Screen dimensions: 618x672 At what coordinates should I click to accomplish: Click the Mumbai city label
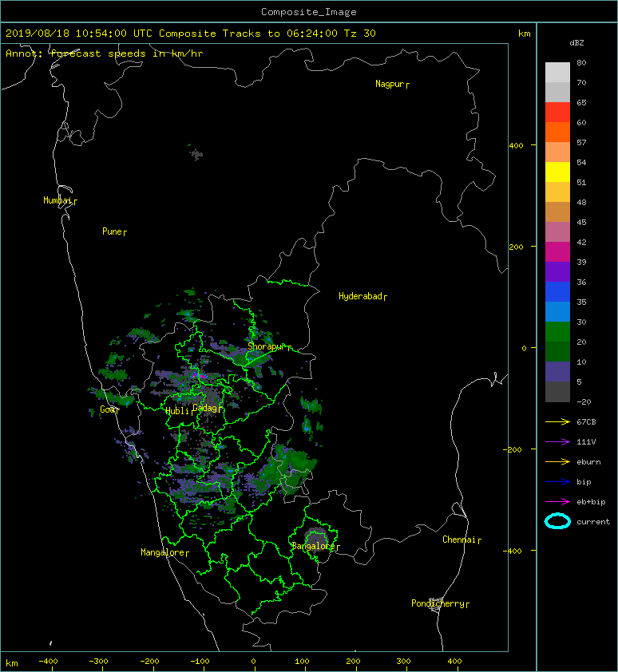tap(60, 200)
